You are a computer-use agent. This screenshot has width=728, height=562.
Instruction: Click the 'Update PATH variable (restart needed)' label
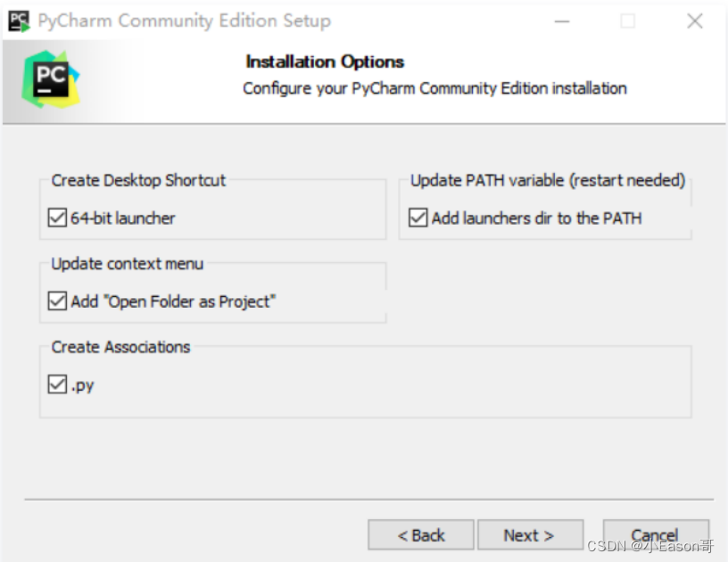(x=548, y=180)
